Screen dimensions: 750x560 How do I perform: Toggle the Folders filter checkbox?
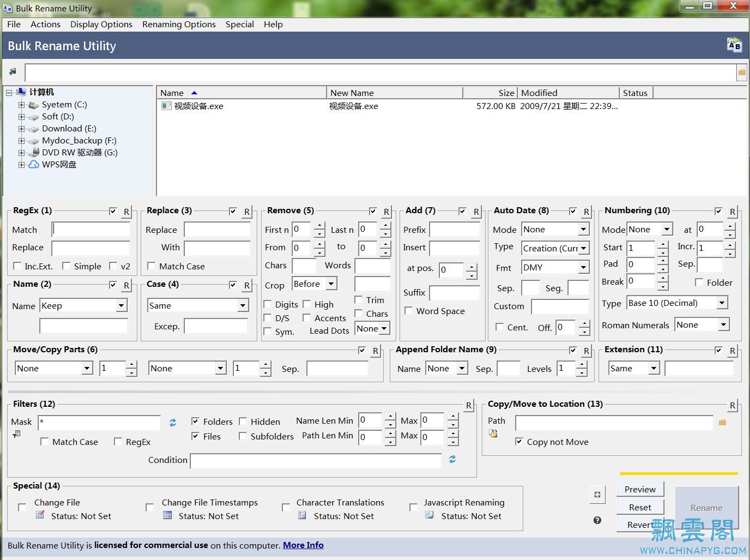(x=195, y=421)
